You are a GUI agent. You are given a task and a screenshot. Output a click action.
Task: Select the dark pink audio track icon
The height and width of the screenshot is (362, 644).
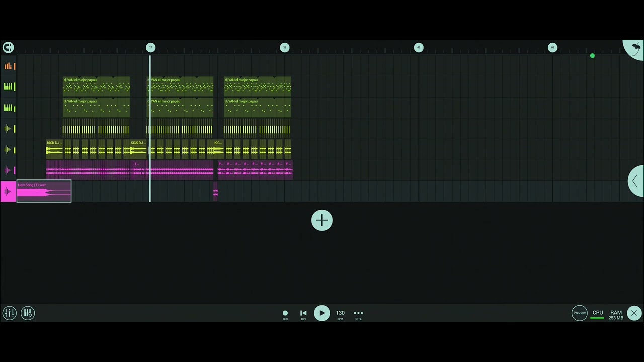pos(8,170)
